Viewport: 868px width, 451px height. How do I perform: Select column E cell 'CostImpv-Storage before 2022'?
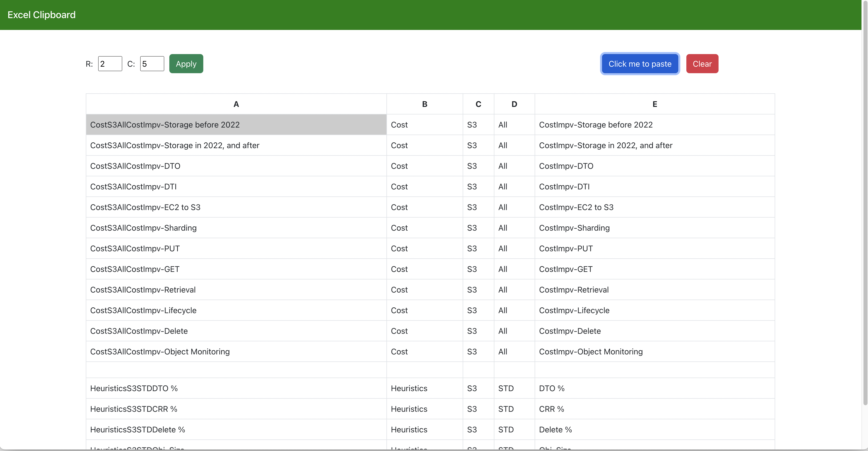tap(655, 125)
